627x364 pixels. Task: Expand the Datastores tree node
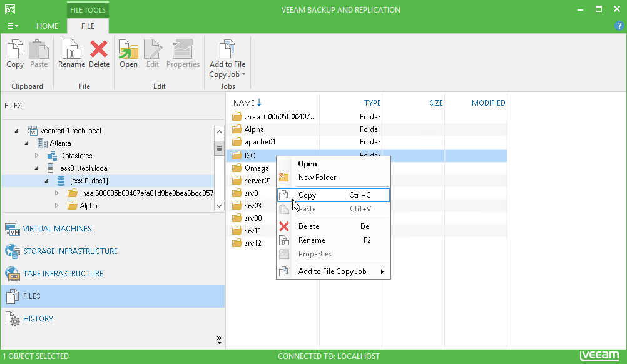(x=36, y=156)
